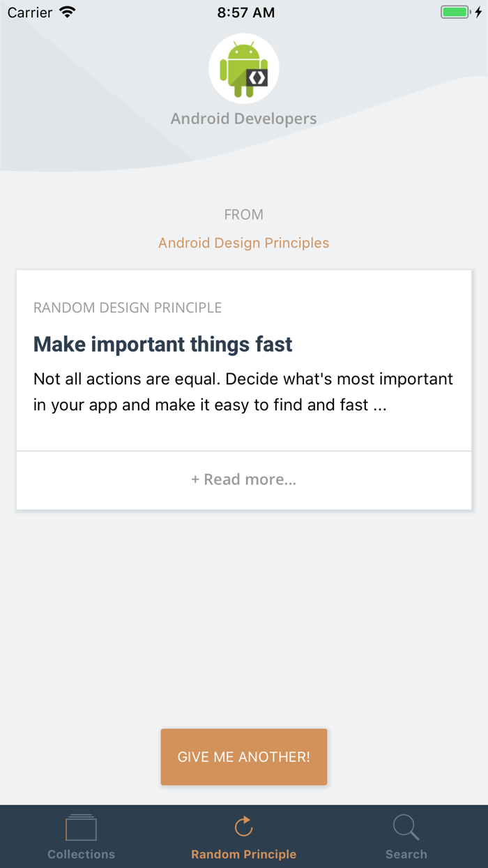
Task: Select the random design principle card
Action: pyautogui.click(x=243, y=363)
